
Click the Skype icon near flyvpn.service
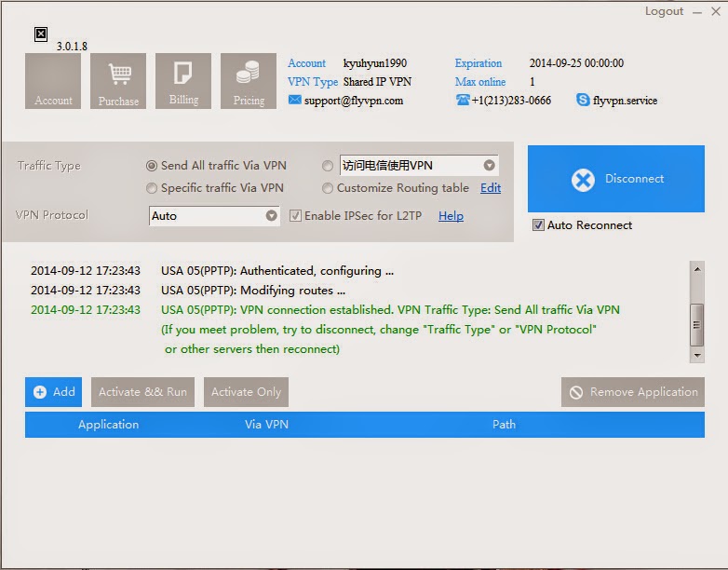(583, 100)
